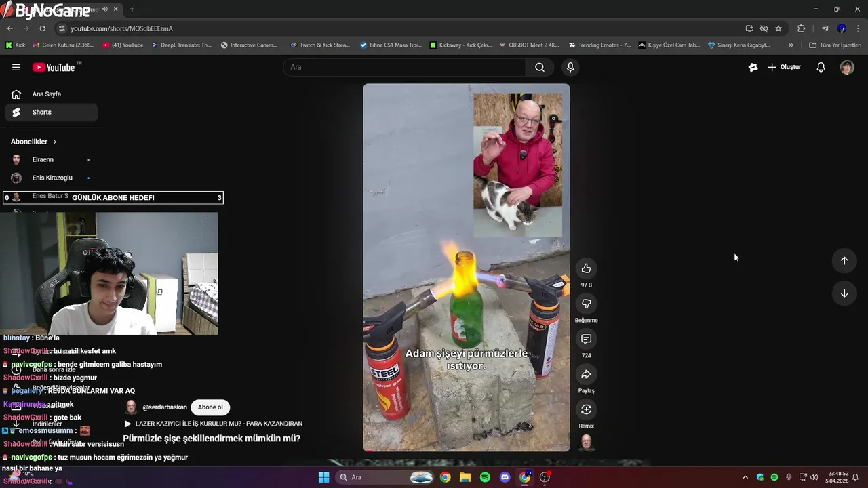Open the taskbar clock and date

838,477
